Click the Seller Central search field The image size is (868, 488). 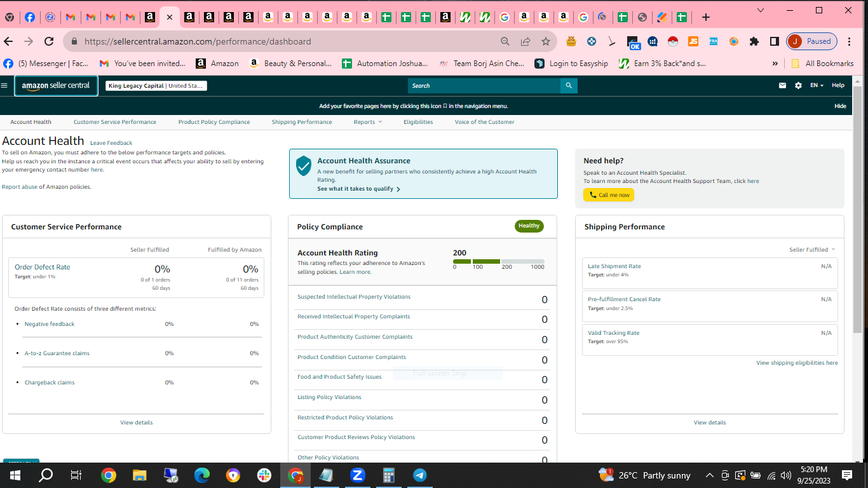(x=484, y=86)
